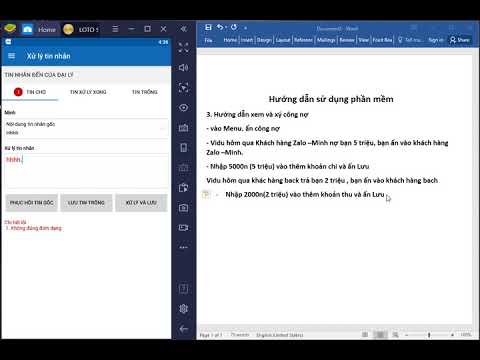
Task: Switch to the BlueStacks Home tab
Action: (39, 29)
